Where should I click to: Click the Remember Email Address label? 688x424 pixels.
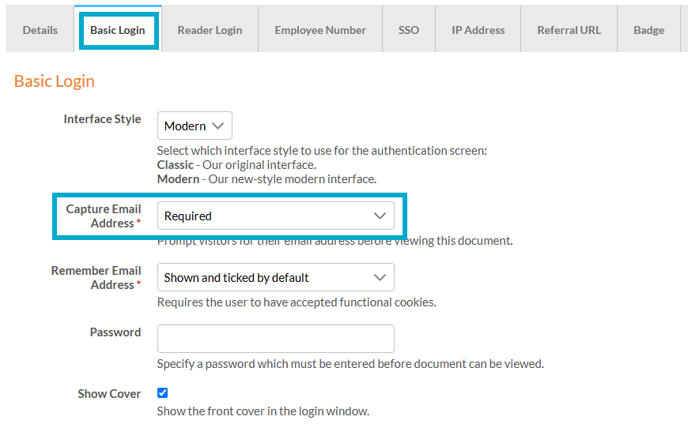[96, 277]
